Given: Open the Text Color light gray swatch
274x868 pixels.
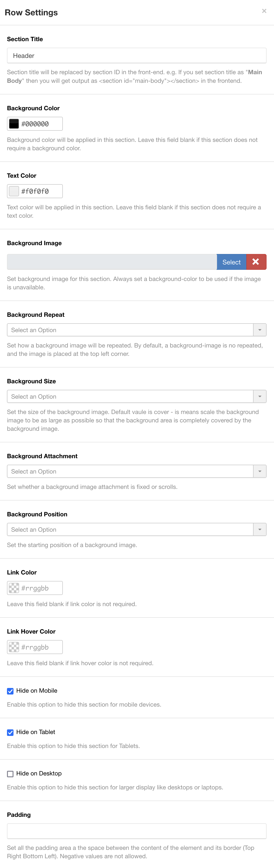Looking at the screenshot, I should click(14, 191).
